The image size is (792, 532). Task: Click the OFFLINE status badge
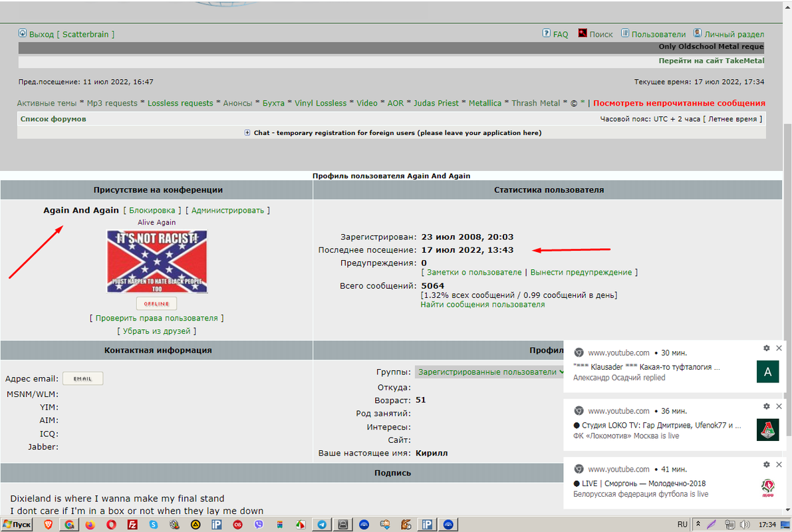point(156,304)
